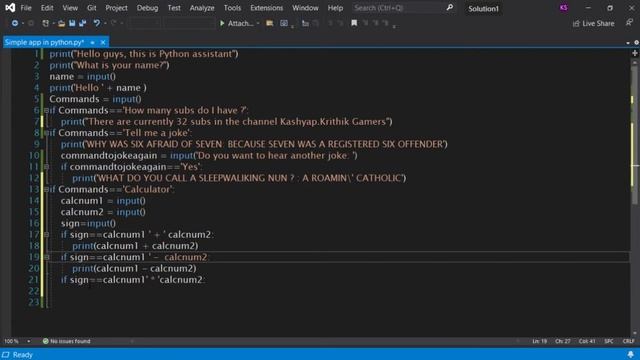Undo the last edit via toolbar icon
This screenshot has width=640, height=360.
pos(97,24)
